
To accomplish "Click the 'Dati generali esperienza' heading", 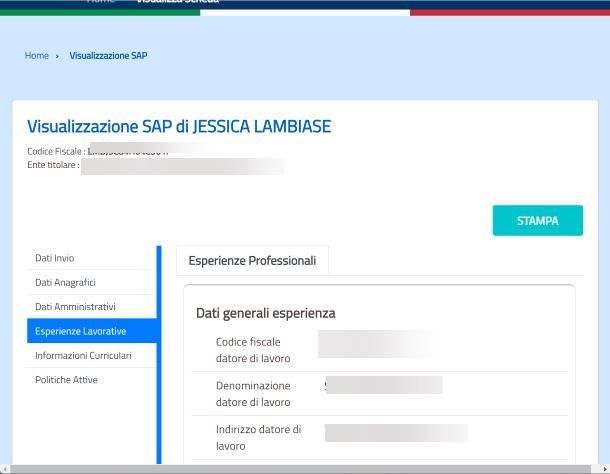I will point(265,313).
